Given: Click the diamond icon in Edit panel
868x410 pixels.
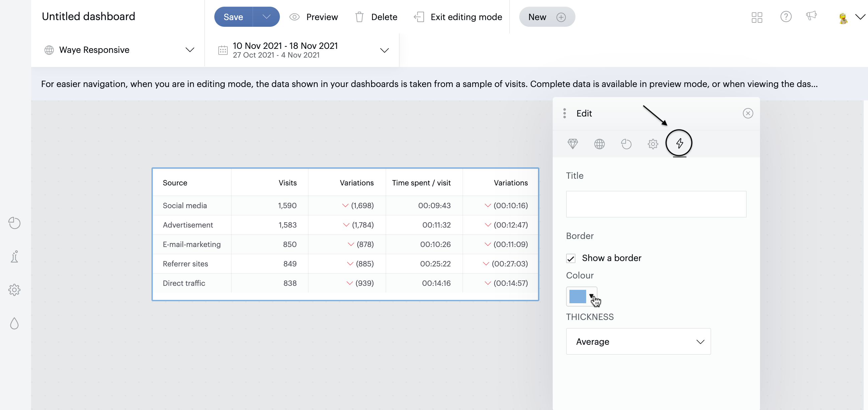Looking at the screenshot, I should coord(572,144).
